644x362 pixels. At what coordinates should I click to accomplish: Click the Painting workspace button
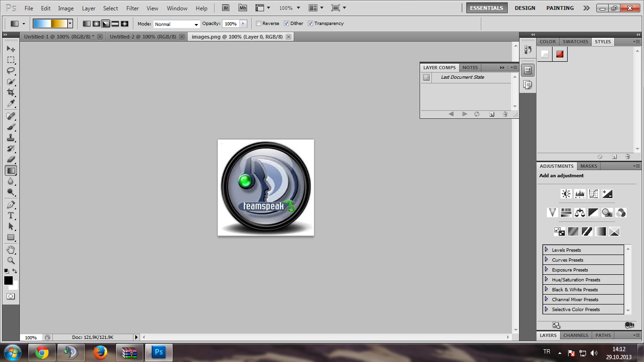[560, 8]
